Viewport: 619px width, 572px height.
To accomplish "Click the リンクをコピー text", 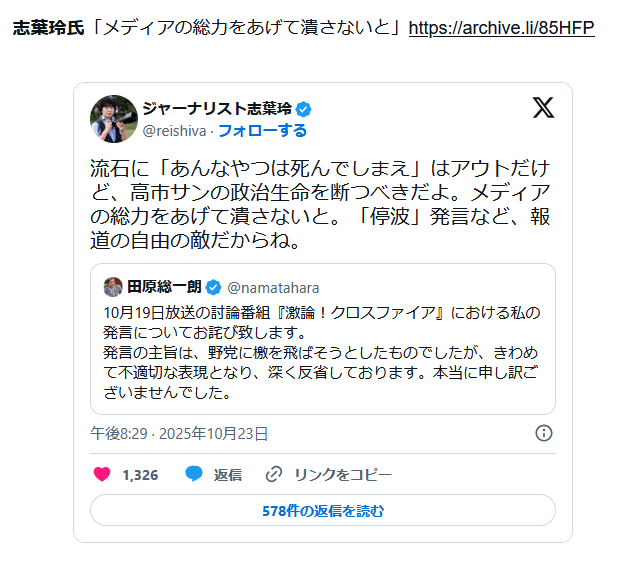I will (x=342, y=474).
